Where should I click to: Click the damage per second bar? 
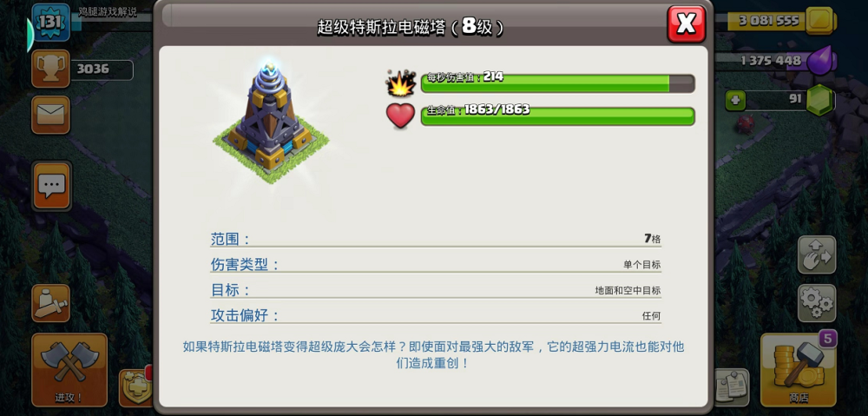pos(557,83)
